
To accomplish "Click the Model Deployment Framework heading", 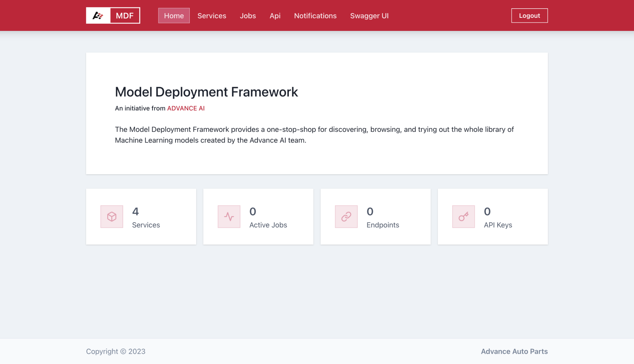I will click(x=206, y=92).
